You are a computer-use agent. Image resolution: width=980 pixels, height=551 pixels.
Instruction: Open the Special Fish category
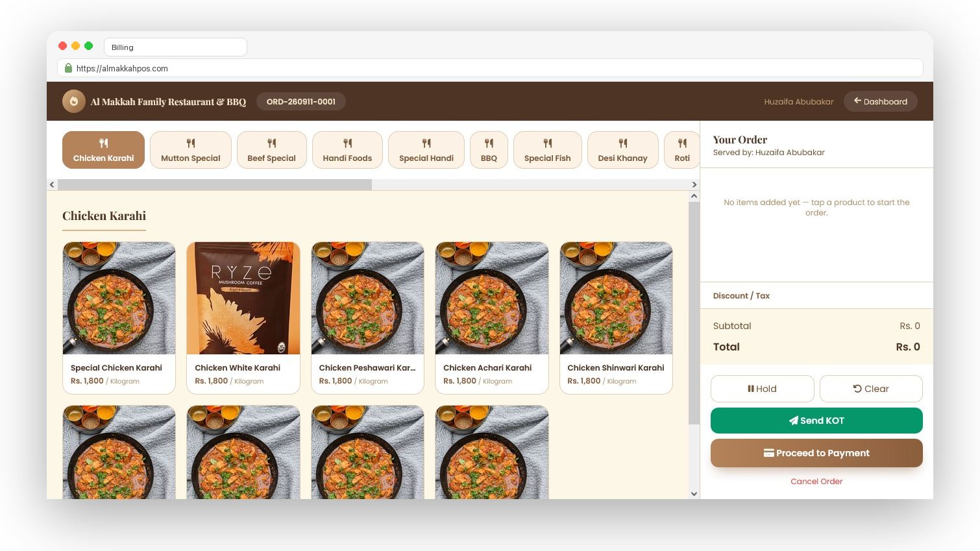[548, 150]
